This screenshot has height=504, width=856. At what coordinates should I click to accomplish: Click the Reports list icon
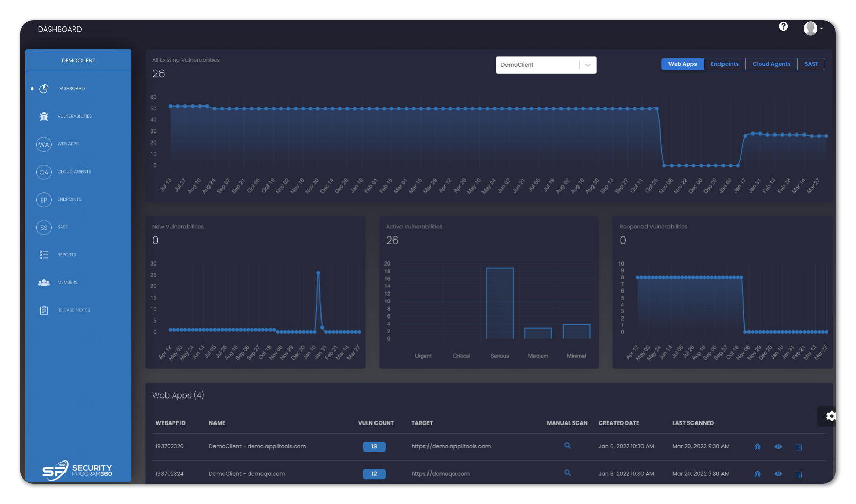(x=44, y=255)
